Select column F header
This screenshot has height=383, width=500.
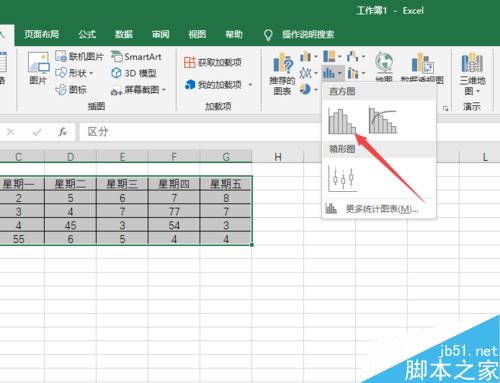coord(174,157)
